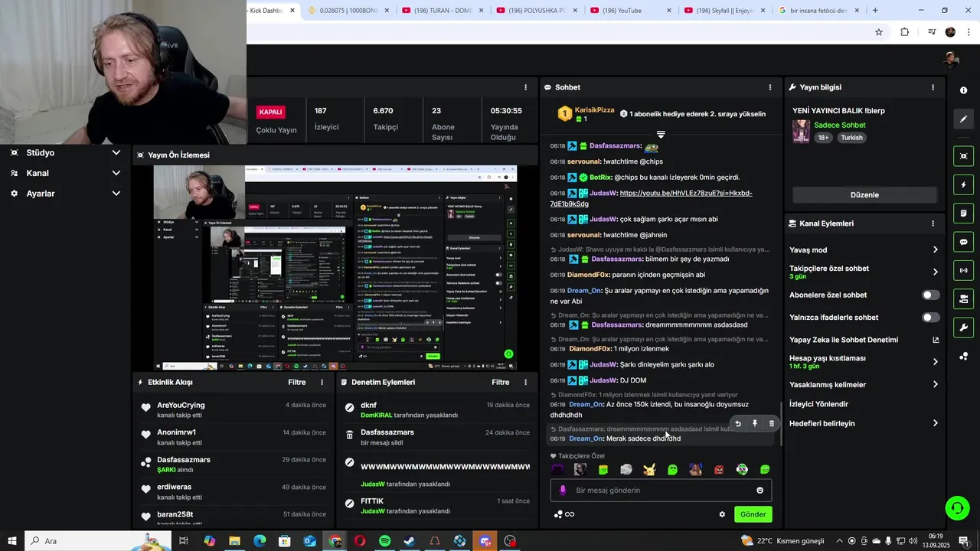Click the green support headset bubble
Viewport: 980px width, 551px height.
click(956, 507)
